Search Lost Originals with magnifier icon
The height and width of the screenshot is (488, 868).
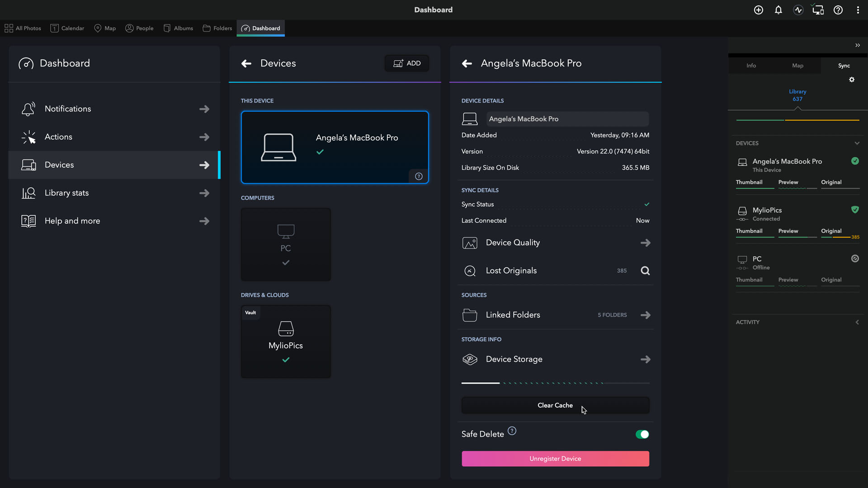645,271
